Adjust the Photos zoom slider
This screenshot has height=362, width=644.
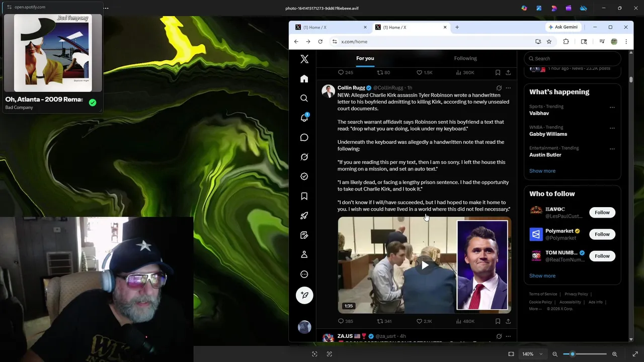[x=585, y=354]
